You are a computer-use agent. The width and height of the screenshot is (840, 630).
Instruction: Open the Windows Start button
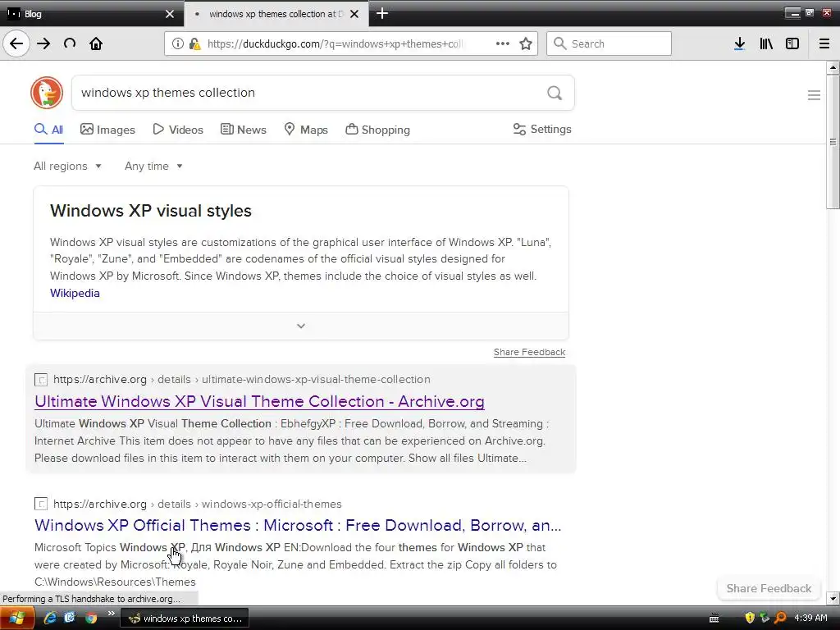point(17,619)
